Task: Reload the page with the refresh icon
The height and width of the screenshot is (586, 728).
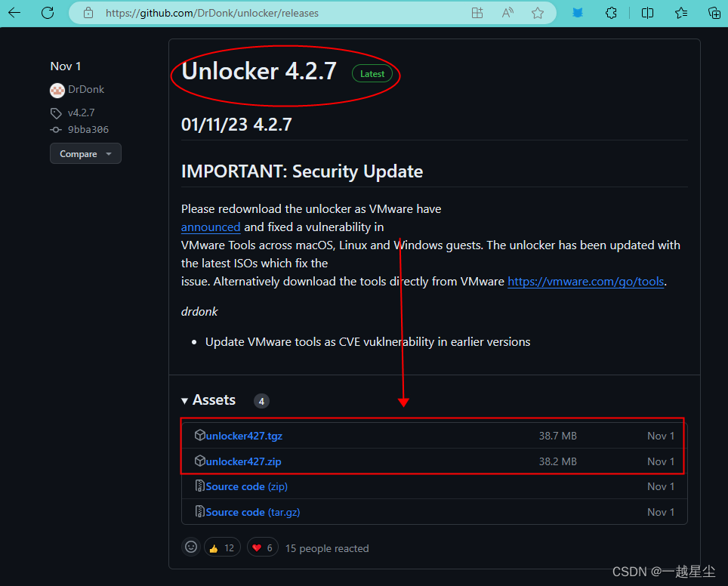Action: [48, 13]
